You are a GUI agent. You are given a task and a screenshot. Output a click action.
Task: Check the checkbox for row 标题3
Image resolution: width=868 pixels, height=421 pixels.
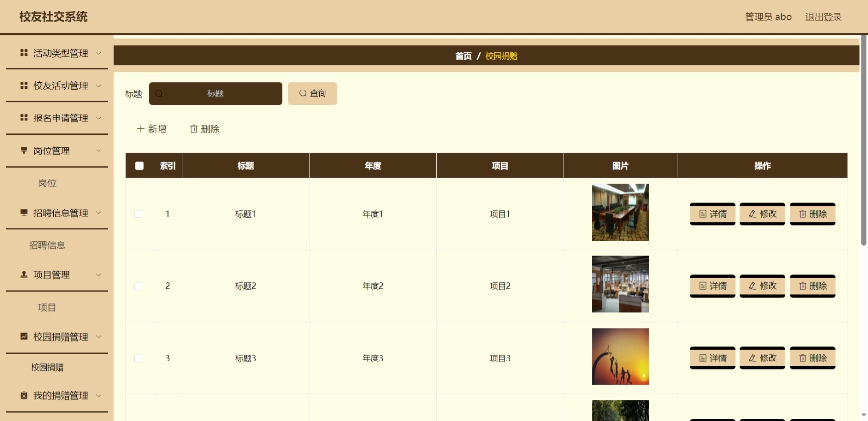(138, 358)
